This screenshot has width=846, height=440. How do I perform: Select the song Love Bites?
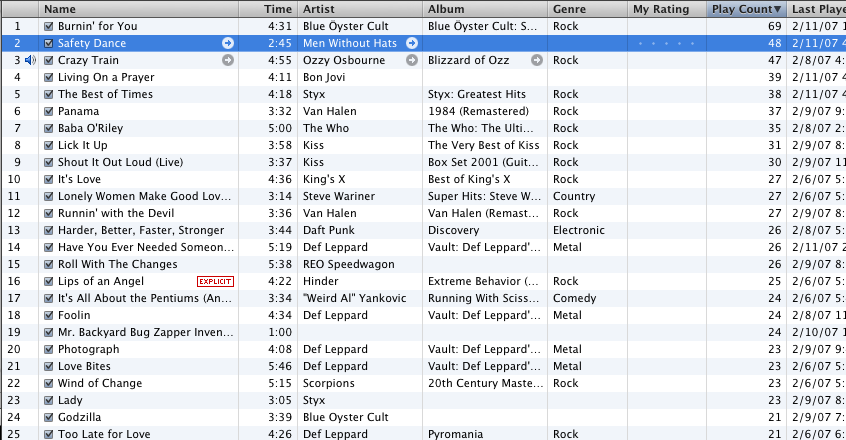point(85,366)
